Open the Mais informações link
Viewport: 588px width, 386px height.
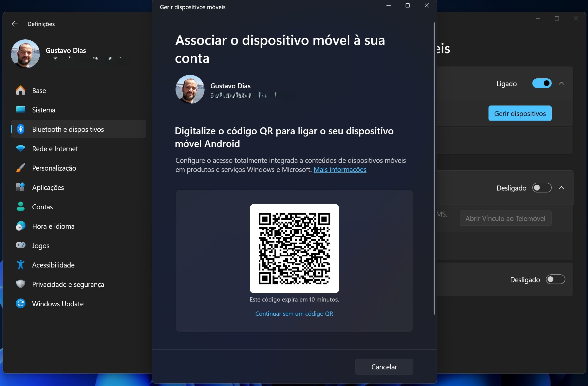point(340,169)
